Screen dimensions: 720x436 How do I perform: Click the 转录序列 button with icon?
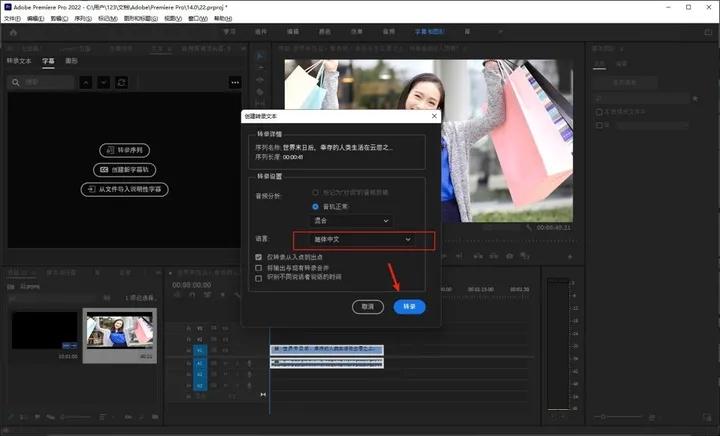pos(124,150)
